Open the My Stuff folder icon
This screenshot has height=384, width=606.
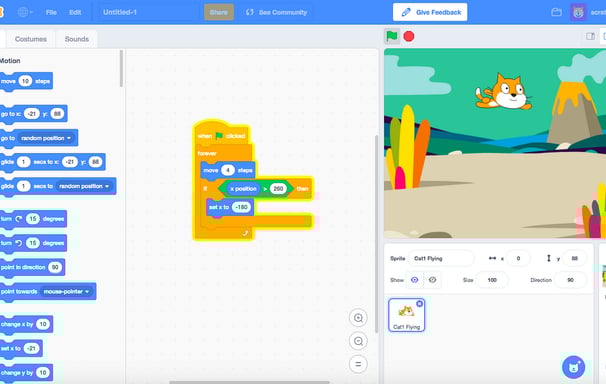pyautogui.click(x=556, y=12)
